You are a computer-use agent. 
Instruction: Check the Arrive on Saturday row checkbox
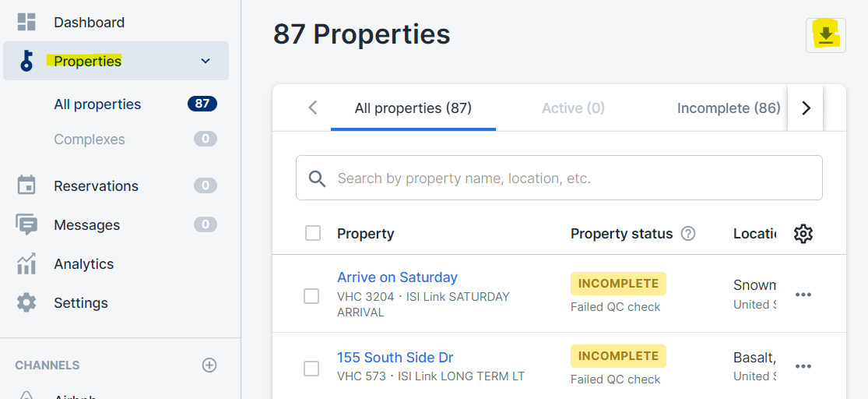click(x=311, y=296)
